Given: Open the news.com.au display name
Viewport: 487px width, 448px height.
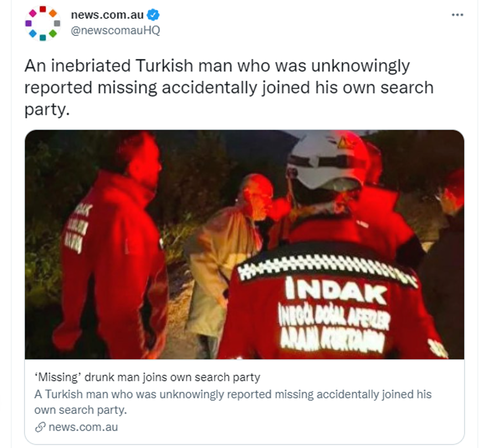Looking at the screenshot, I should (107, 14).
